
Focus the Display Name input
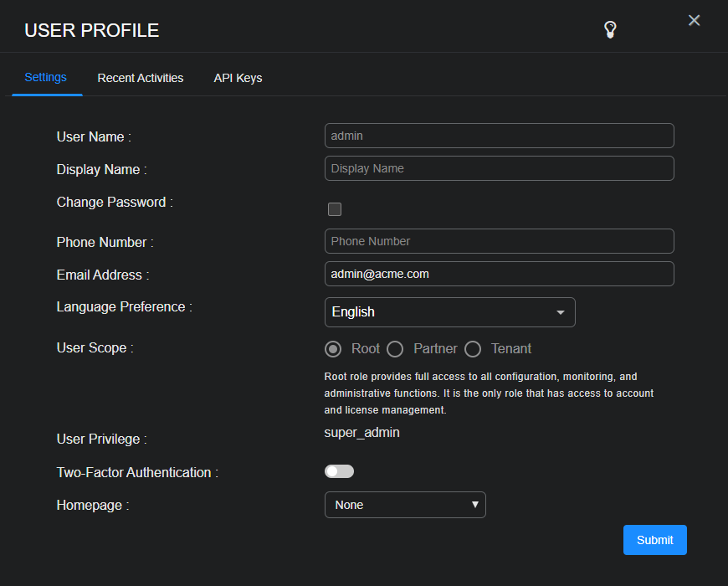[499, 168]
